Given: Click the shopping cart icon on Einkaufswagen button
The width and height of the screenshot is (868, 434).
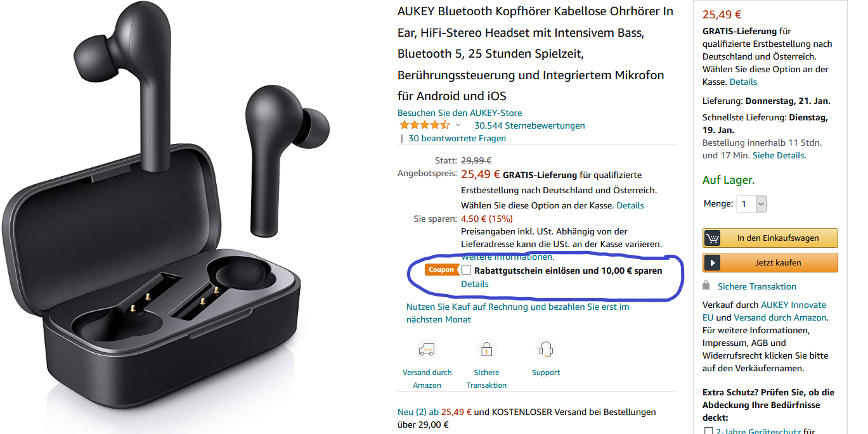Looking at the screenshot, I should (x=712, y=238).
